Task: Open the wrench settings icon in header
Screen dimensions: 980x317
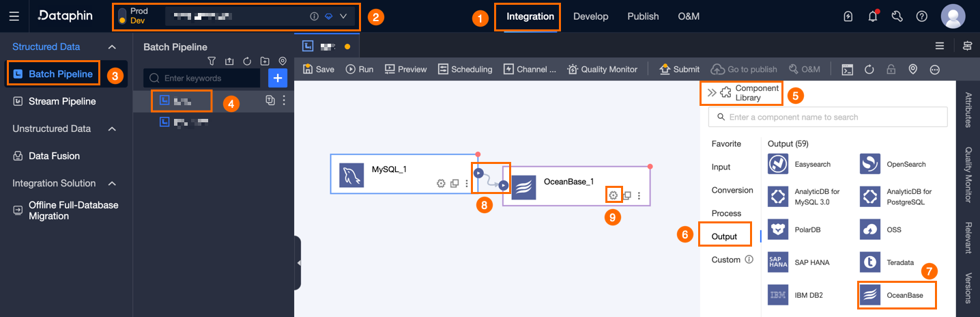Action: (897, 16)
